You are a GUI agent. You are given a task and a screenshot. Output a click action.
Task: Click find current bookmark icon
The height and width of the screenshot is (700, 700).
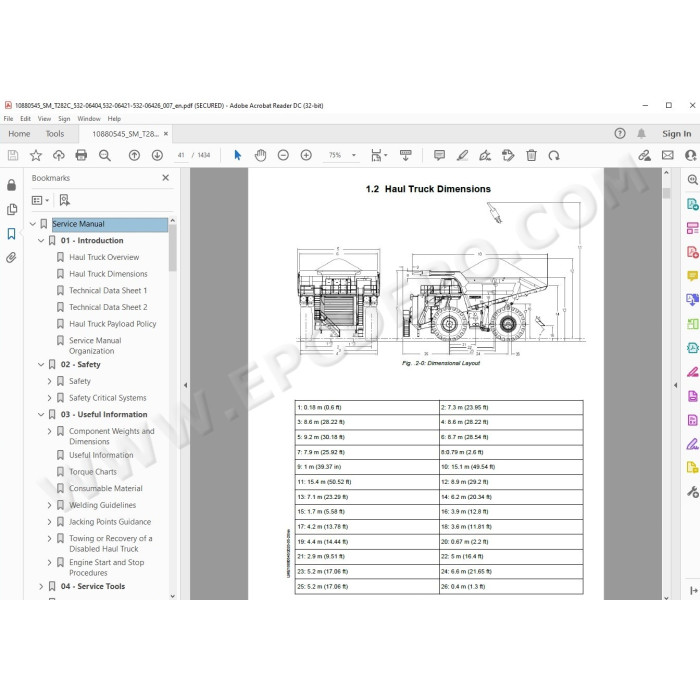coord(65,200)
